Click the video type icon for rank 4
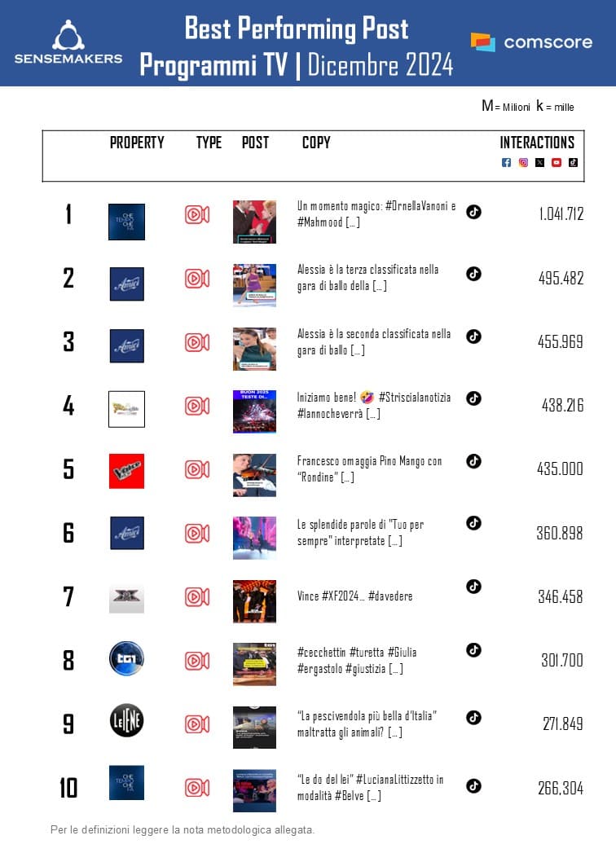The height and width of the screenshot is (862, 616). point(196,406)
